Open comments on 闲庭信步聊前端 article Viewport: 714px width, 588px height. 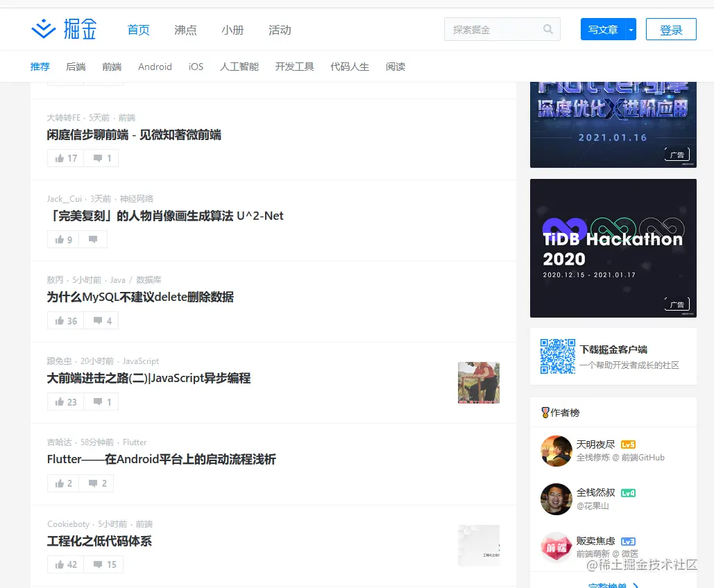(x=101, y=158)
